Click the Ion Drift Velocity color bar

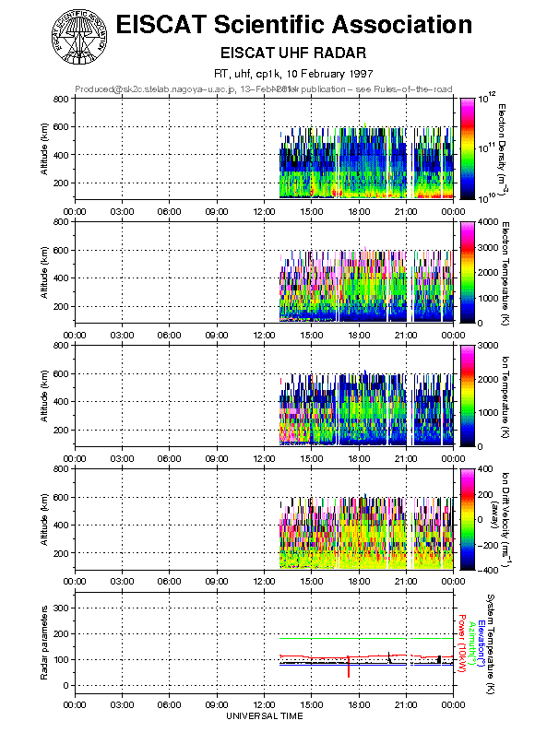(468, 519)
